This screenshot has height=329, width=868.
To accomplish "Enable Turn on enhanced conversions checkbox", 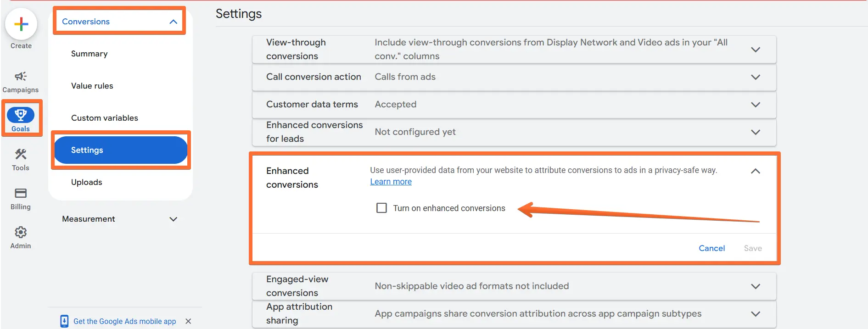I will pos(381,208).
